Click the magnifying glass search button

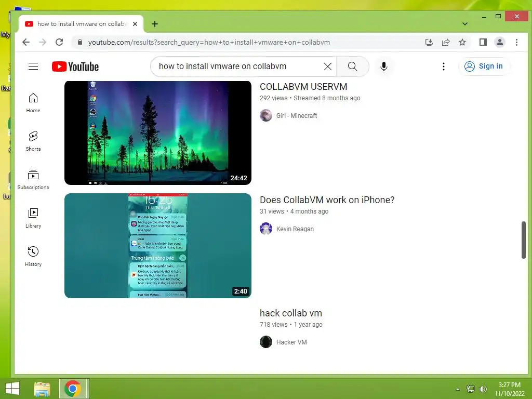(353, 66)
